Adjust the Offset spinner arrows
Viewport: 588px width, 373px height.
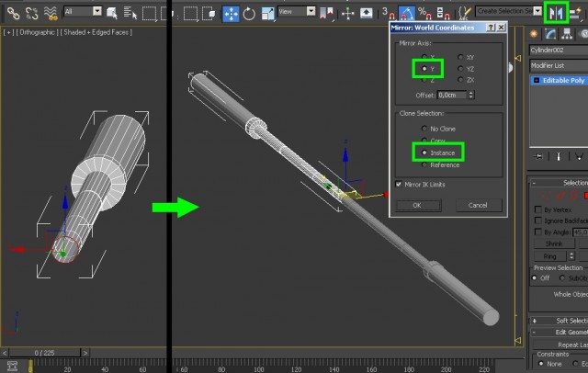[x=471, y=95]
